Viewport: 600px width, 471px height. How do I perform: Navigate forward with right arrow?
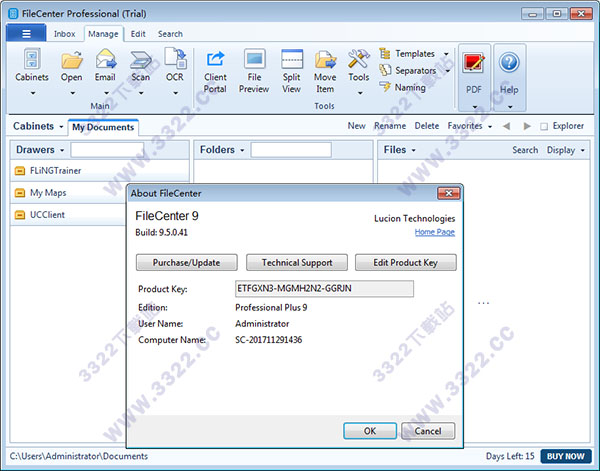(x=527, y=126)
